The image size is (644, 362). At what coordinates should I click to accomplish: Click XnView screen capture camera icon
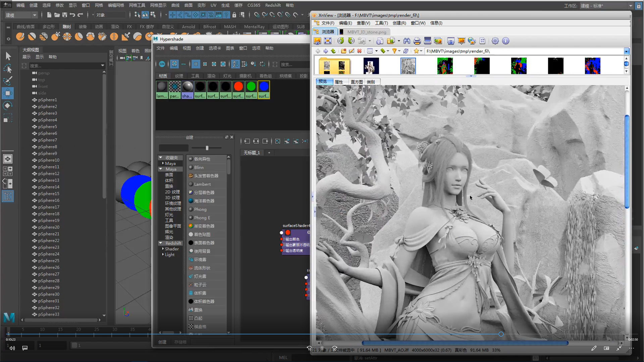pos(451,41)
